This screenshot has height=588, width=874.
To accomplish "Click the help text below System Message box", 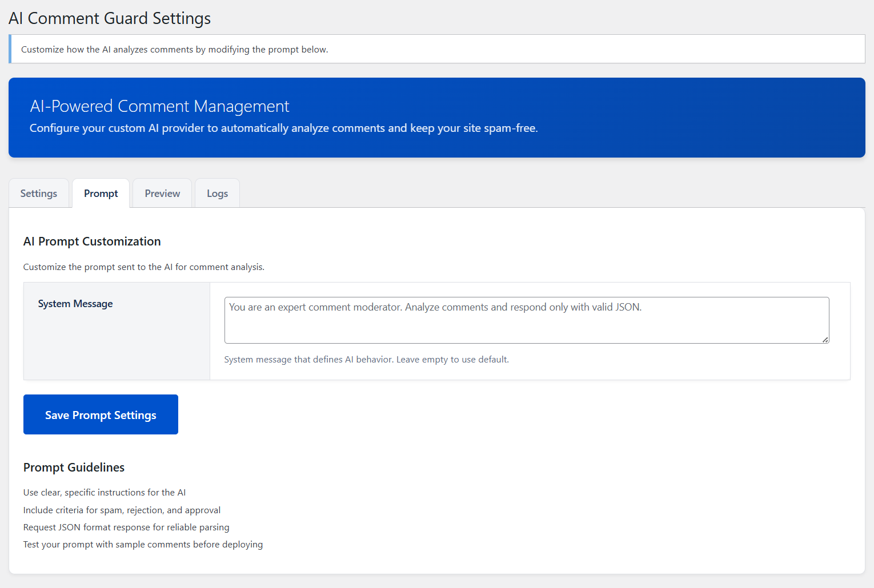I will click(366, 360).
